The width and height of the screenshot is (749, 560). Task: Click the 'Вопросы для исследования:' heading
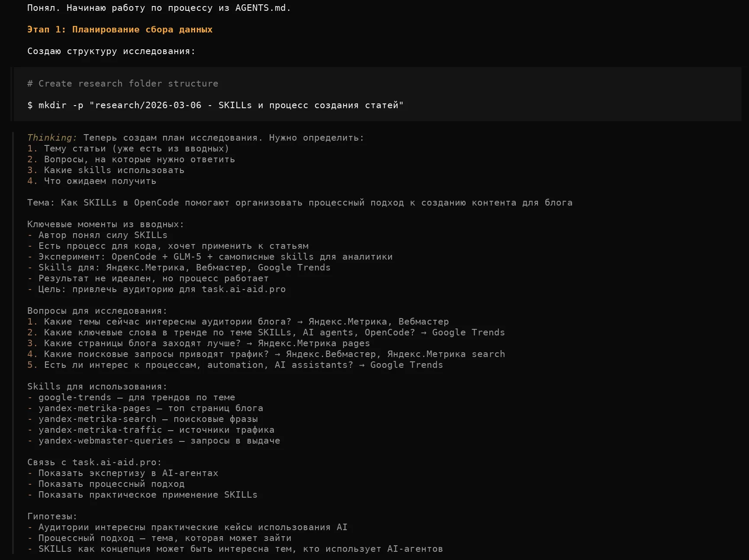coord(97,311)
